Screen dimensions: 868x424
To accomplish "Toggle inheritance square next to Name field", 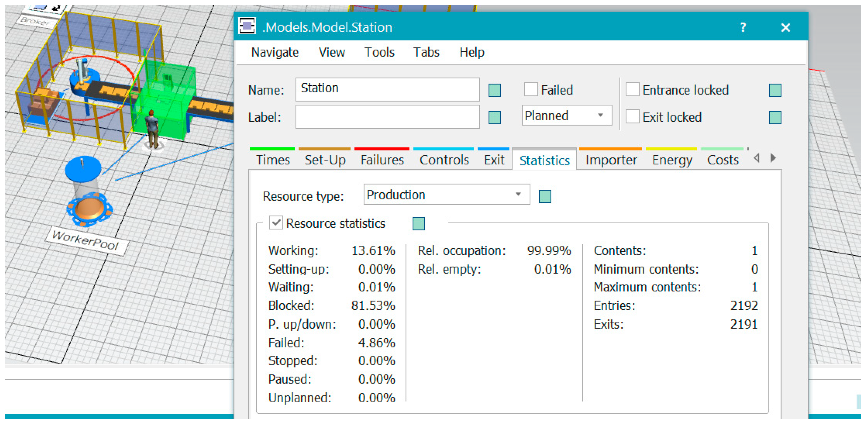I will click(x=494, y=90).
